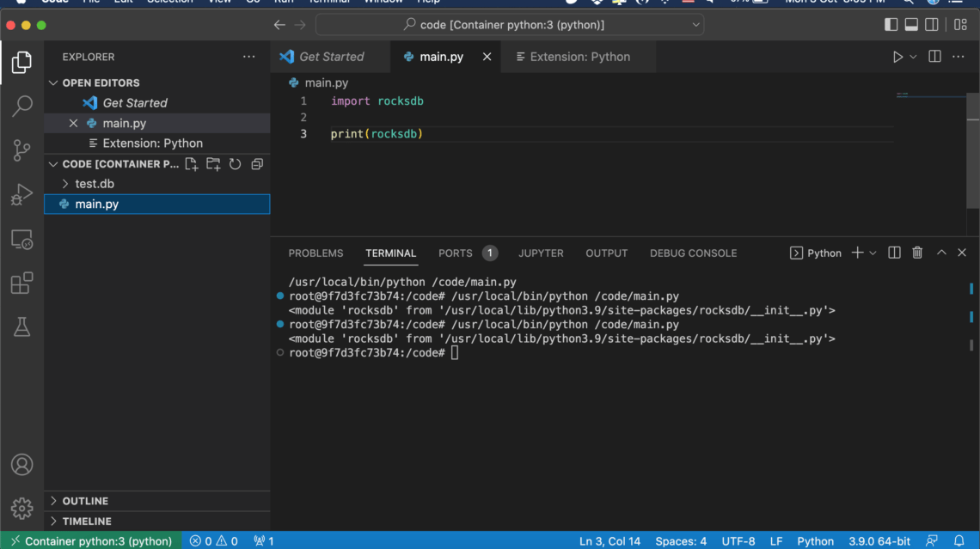
Task: Open the Source Control view
Action: point(21,150)
